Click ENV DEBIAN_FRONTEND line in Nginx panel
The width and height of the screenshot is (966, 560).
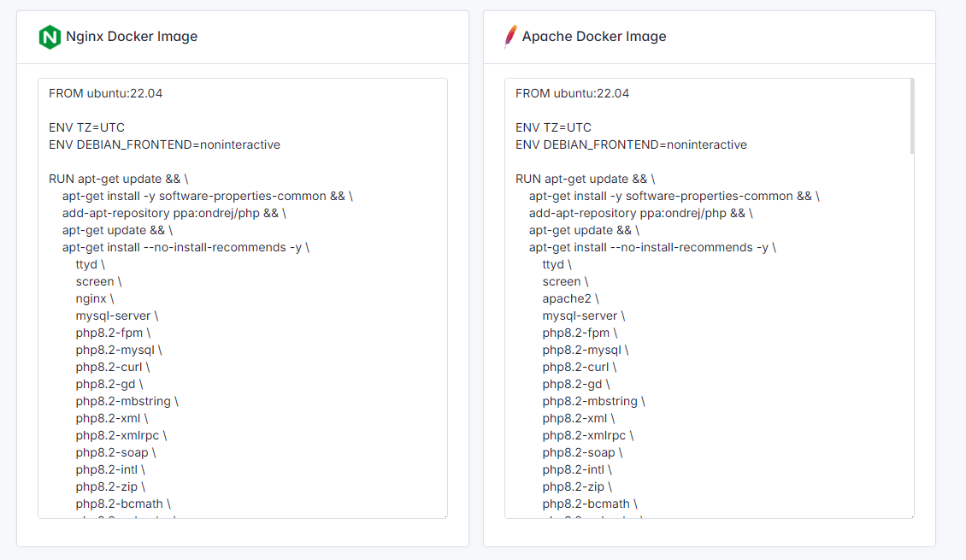tap(164, 144)
